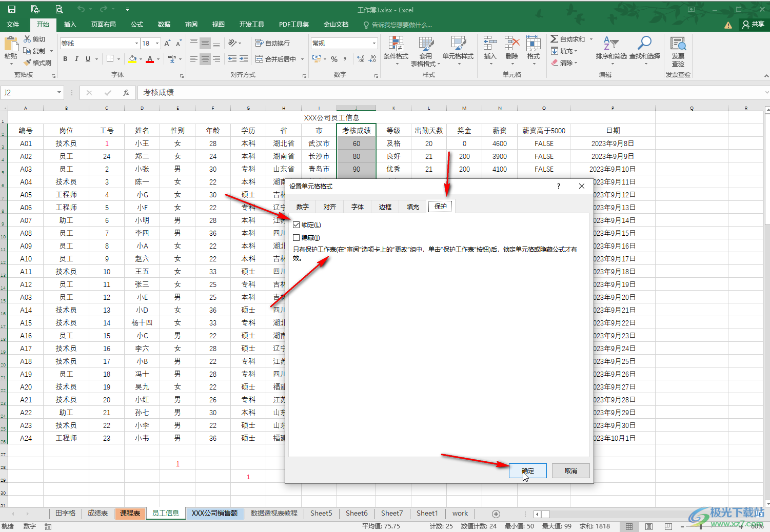
Task: Open the Review (审阅) ribbon tab
Action: (x=191, y=24)
